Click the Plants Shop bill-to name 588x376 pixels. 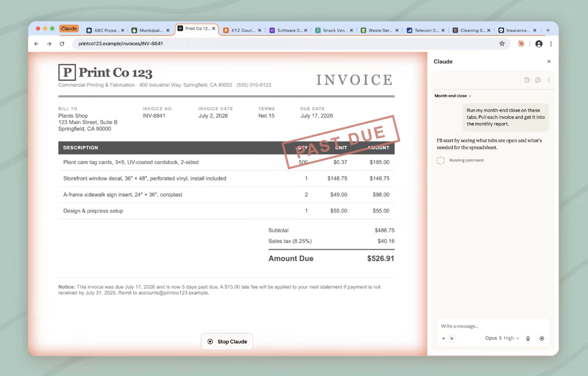[73, 116]
